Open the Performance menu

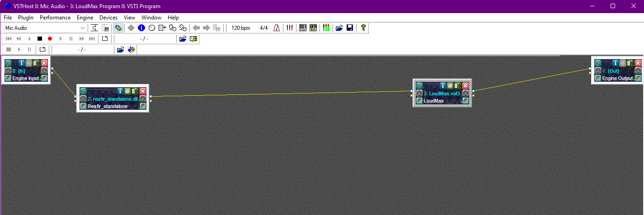click(55, 18)
